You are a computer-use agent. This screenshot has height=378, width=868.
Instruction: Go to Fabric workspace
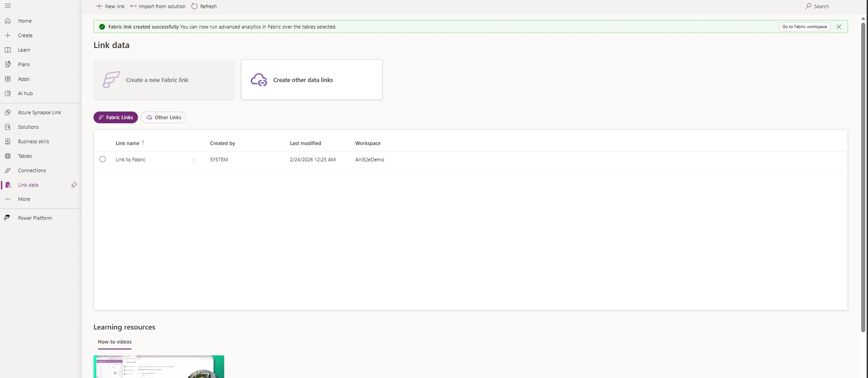[x=804, y=27]
